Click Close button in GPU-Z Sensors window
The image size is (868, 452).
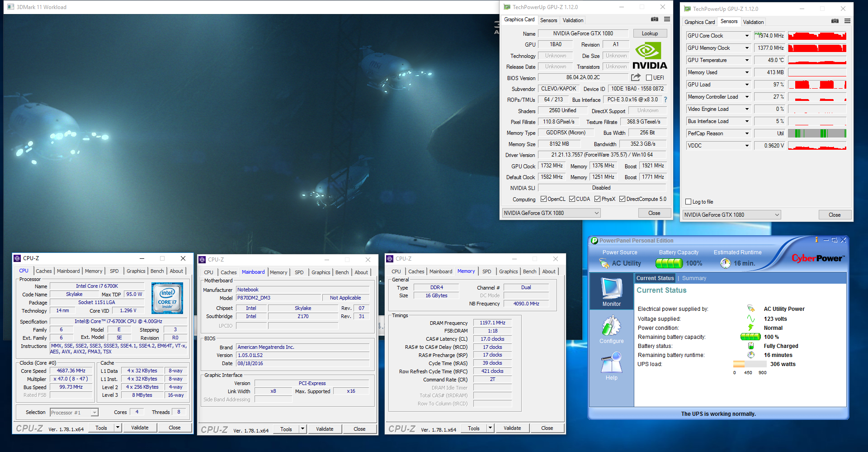click(835, 215)
